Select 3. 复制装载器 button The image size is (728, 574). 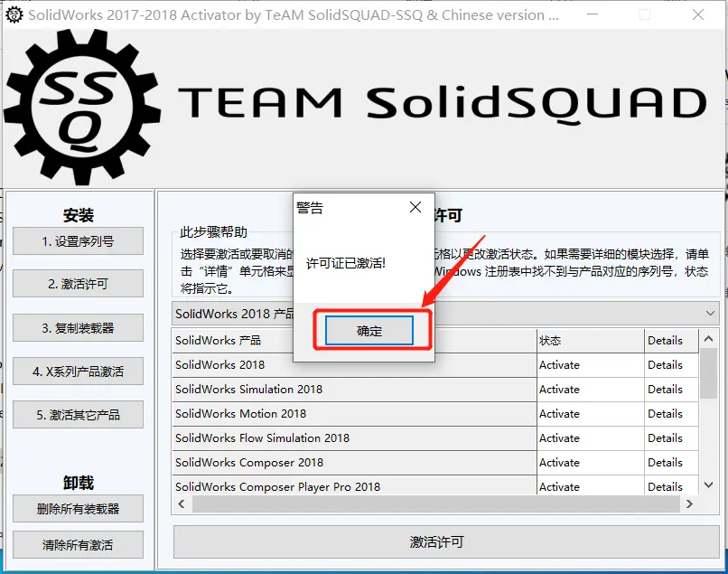78,327
